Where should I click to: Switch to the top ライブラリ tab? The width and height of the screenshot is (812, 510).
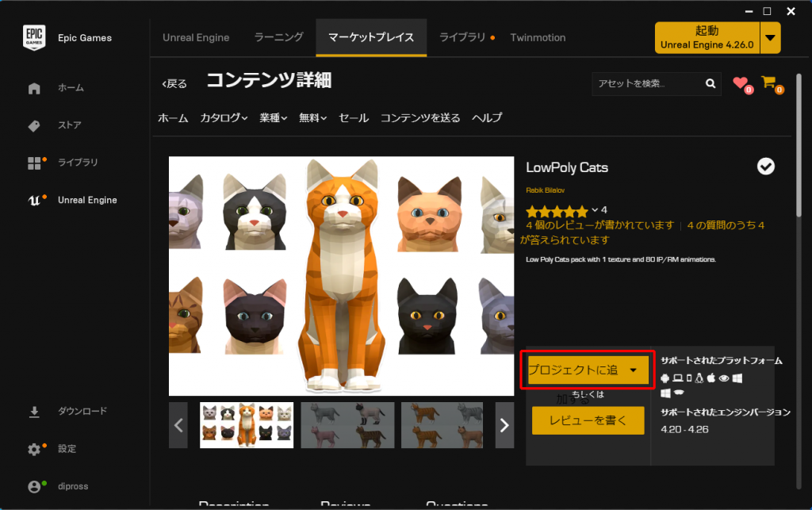click(x=462, y=37)
